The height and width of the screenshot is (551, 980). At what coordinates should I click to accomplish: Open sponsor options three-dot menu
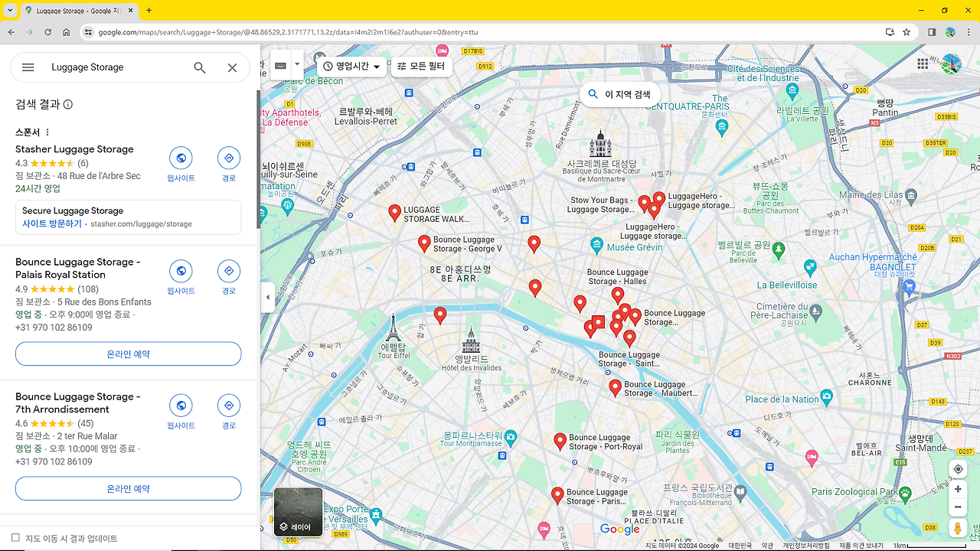pos(47,132)
